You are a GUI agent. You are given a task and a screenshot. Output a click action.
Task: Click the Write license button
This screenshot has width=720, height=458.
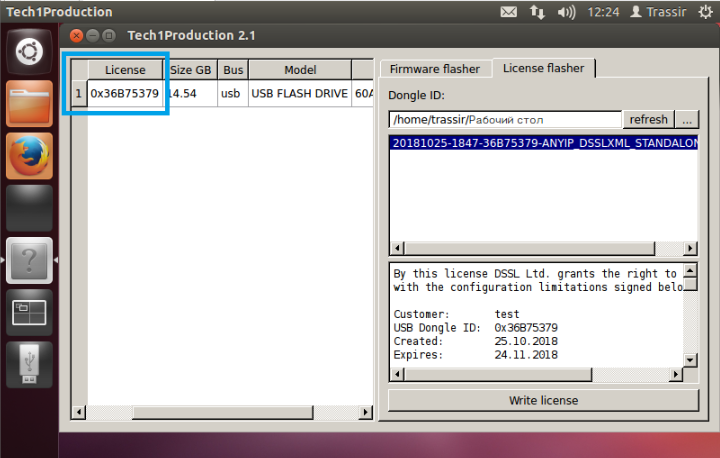tap(543, 401)
